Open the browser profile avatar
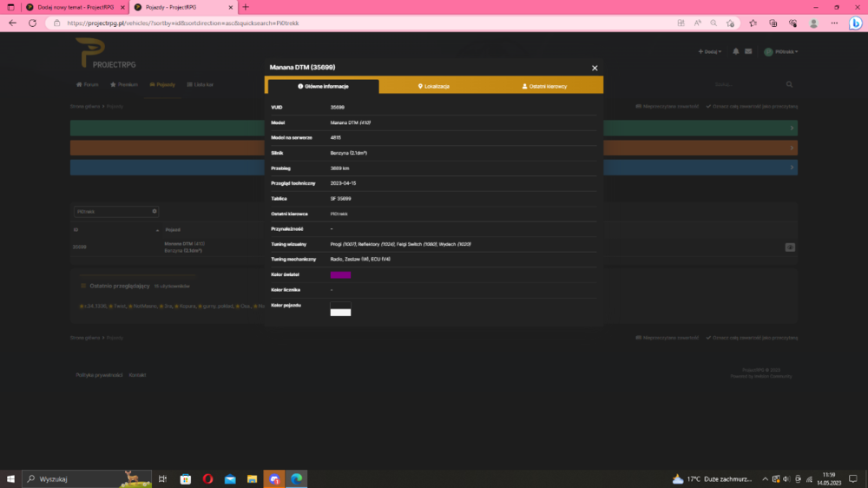Screen dimensions: 868x488 click(813, 23)
